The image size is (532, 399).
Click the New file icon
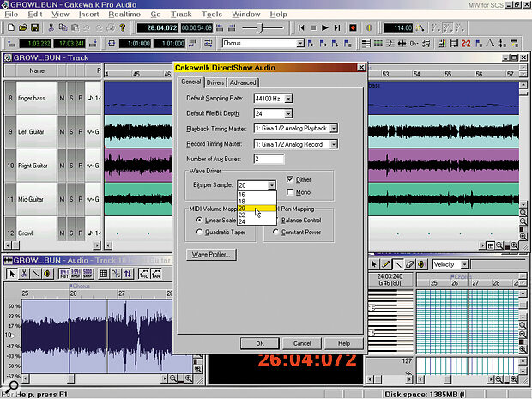[11, 27]
